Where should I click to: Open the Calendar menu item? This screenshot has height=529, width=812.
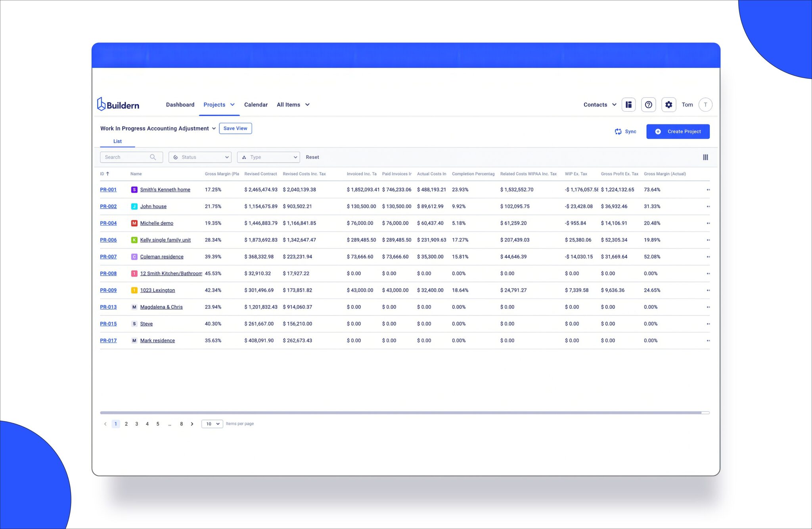click(x=256, y=105)
